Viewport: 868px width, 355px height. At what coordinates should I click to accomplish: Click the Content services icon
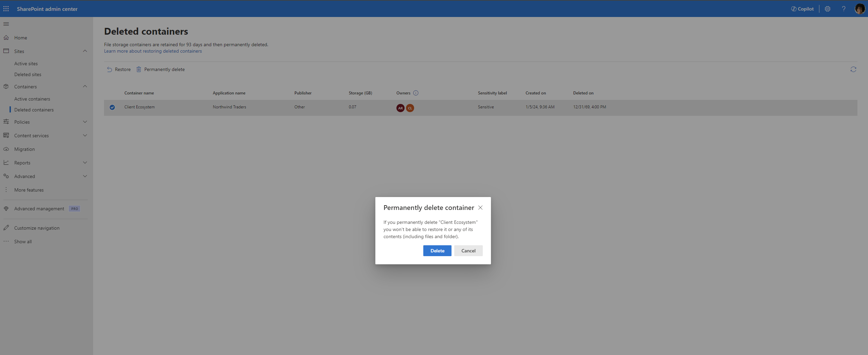click(6, 135)
